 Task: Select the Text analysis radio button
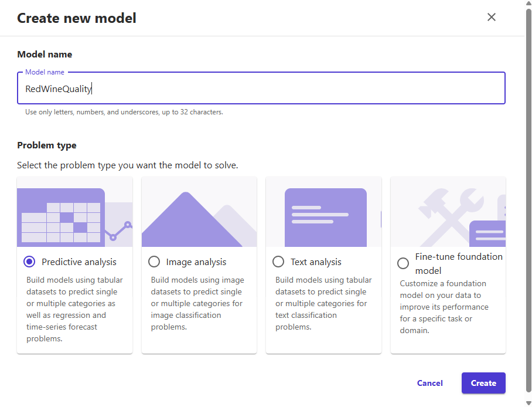tap(278, 262)
